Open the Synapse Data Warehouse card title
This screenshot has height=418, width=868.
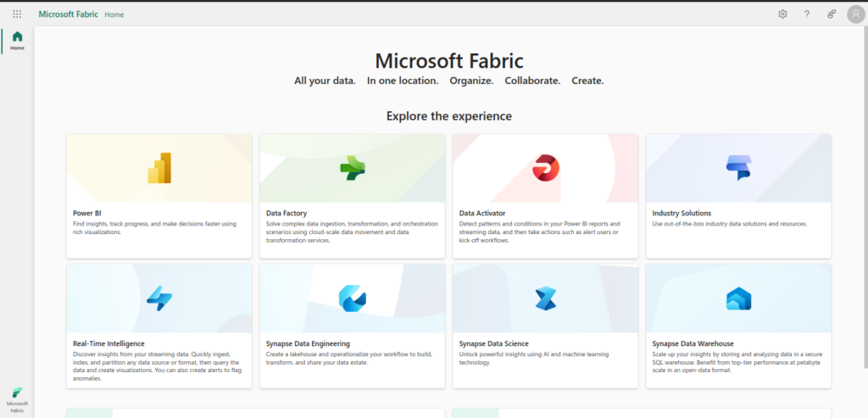(693, 343)
